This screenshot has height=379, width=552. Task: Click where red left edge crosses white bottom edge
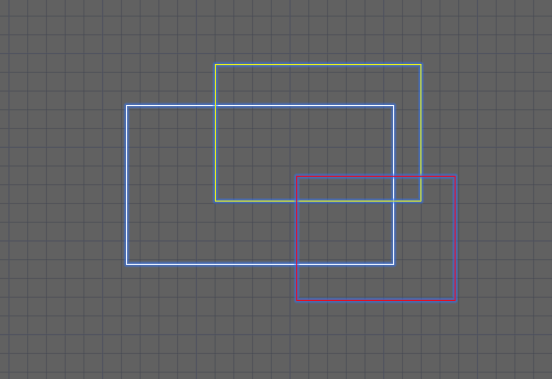click(x=297, y=264)
